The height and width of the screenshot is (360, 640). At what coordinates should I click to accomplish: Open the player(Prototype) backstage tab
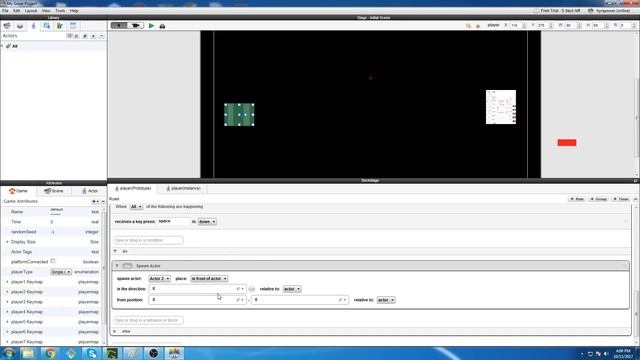[133, 189]
